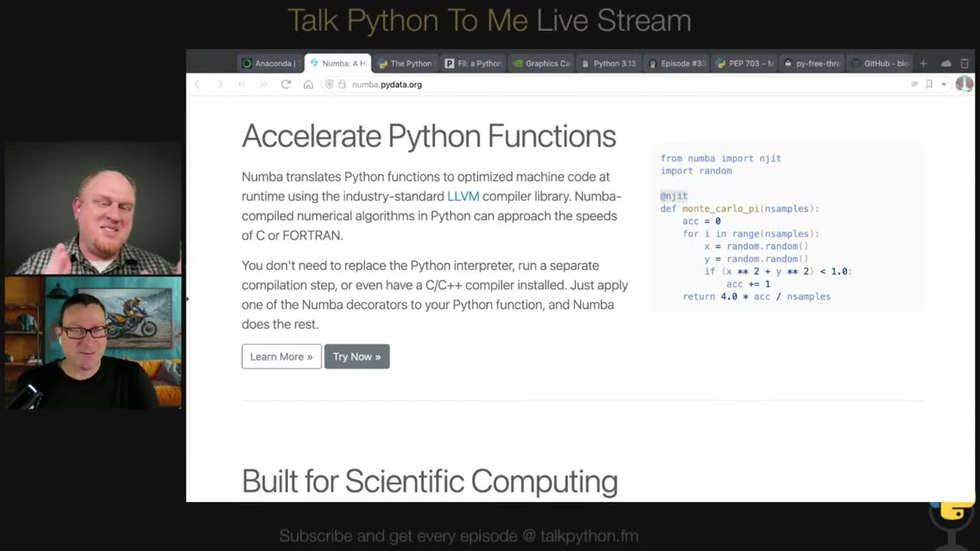Add a new tab with plus icon
Viewport: 980px width, 551px height.
coord(923,64)
